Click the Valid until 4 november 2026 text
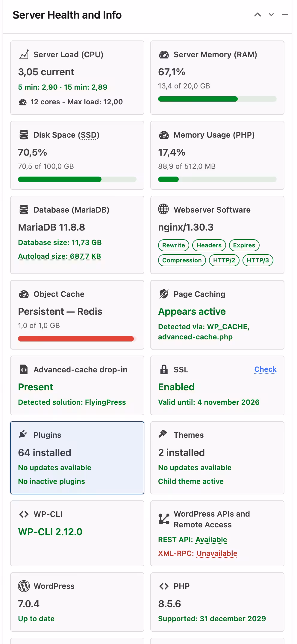 pos(209,402)
